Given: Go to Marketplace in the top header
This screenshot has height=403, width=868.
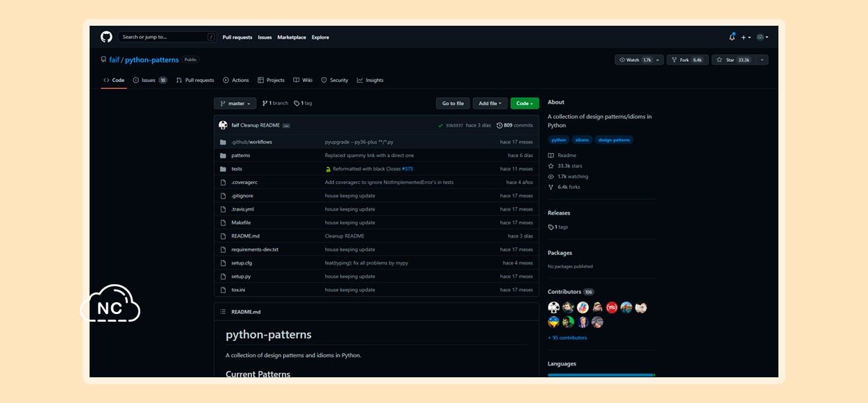Looking at the screenshot, I should tap(292, 38).
